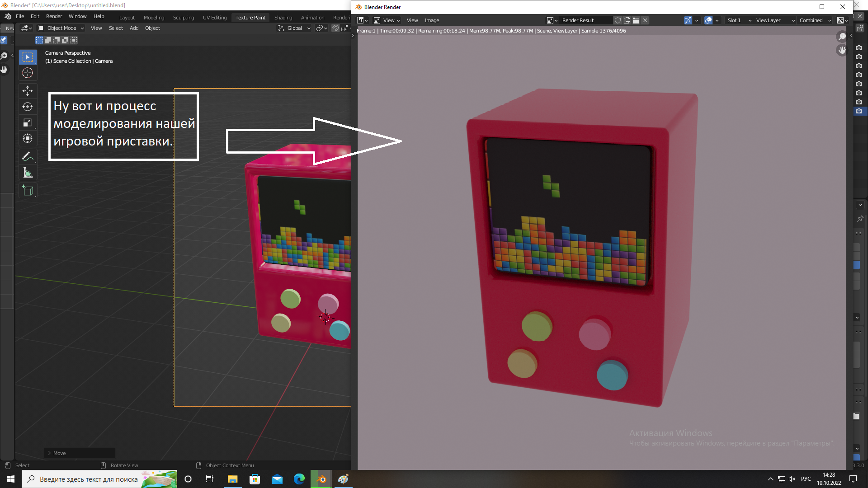This screenshot has height=488, width=868.
Task: Open Microsoft Store from the taskbar
Action: pyautogui.click(x=255, y=479)
